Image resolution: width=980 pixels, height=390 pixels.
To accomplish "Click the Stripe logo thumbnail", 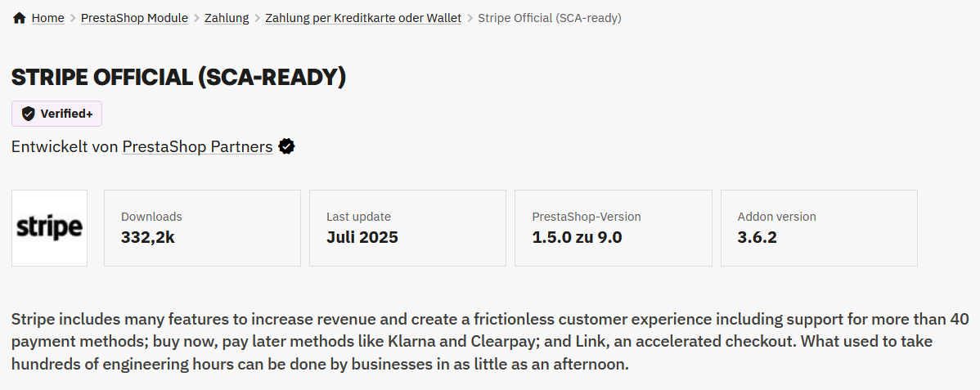I will pos(49,228).
